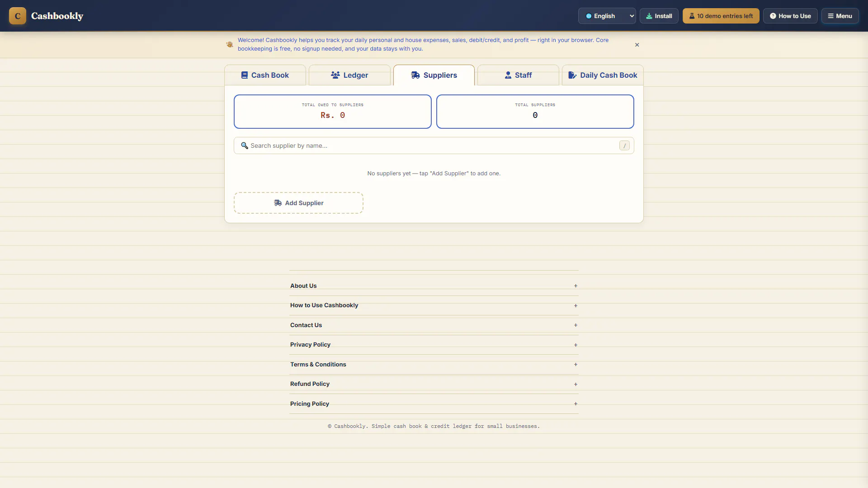This screenshot has height=488, width=868.
Task: Switch to the Ledger tab
Action: (349, 75)
